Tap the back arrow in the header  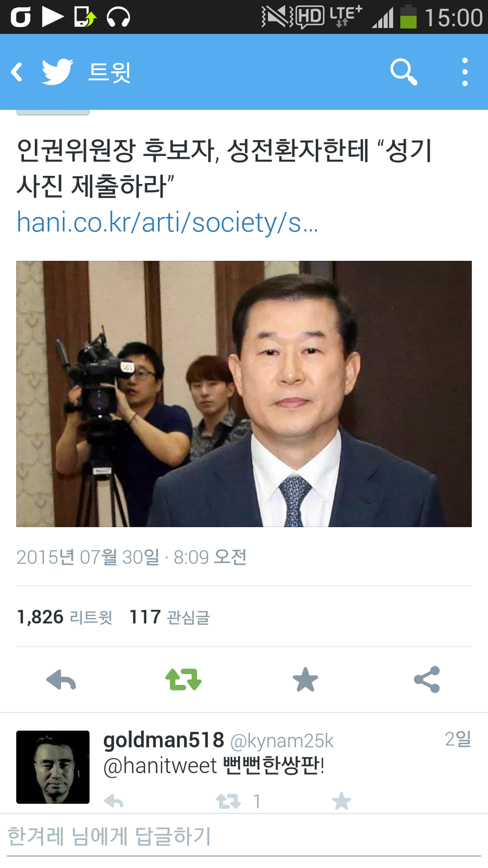pos(17,72)
